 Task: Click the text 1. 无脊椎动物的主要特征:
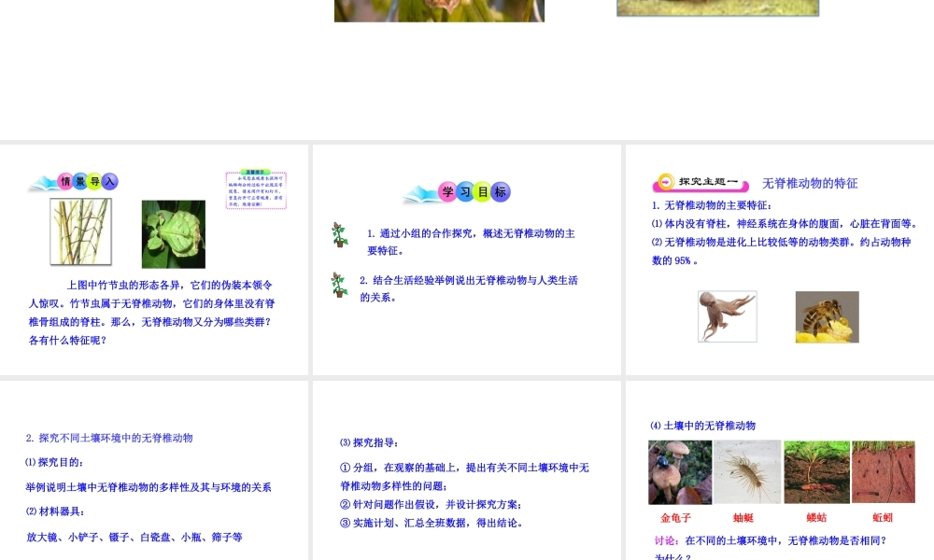[x=712, y=205]
